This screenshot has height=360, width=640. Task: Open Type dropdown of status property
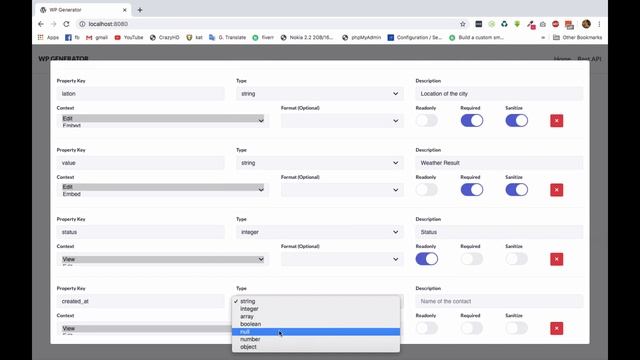pos(320,232)
